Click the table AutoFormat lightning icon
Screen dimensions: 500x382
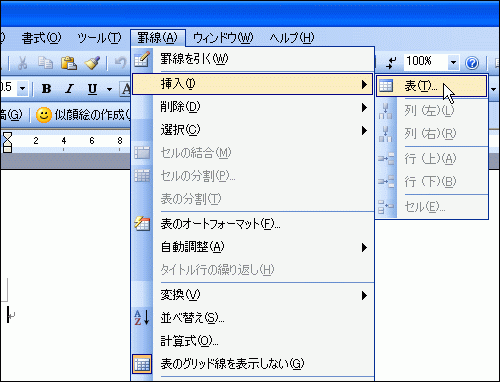[142, 224]
